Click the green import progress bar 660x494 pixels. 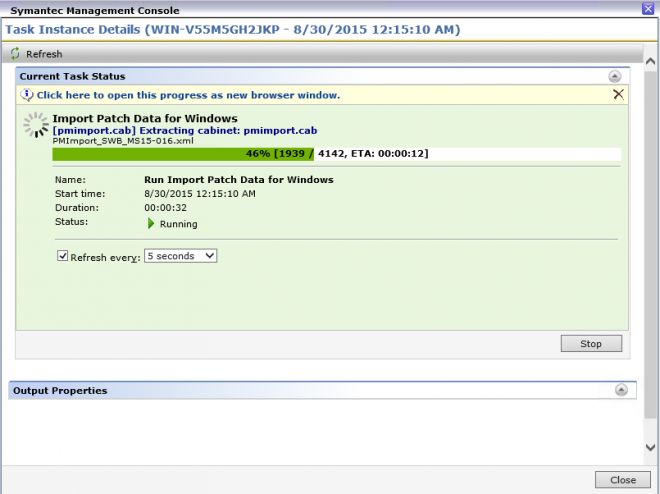coord(337,154)
